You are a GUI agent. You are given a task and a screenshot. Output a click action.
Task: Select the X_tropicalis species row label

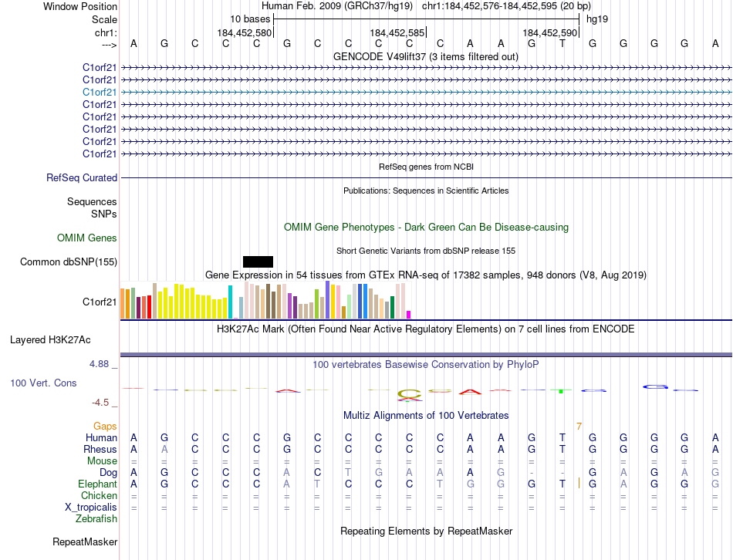click(91, 508)
